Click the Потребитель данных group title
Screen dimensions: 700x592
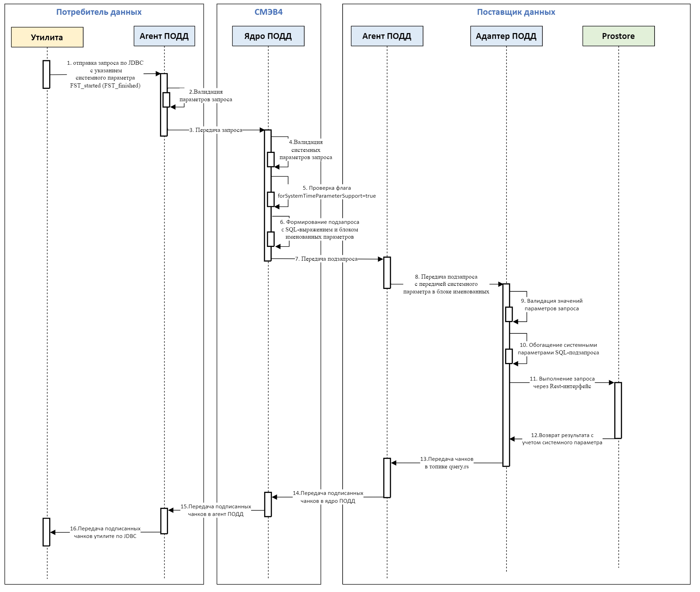coord(99,12)
